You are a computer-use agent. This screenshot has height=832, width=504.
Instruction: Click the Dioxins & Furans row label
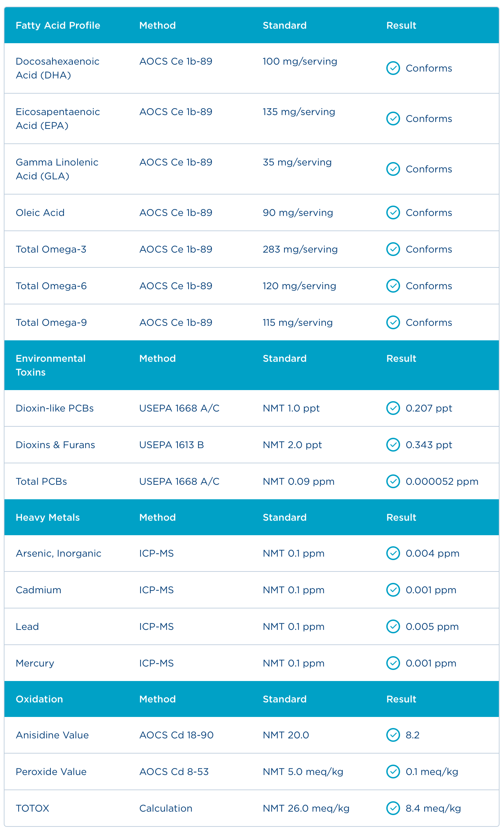click(x=55, y=445)
